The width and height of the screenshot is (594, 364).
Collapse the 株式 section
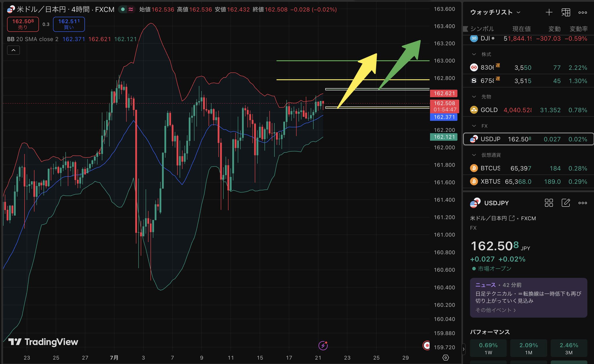[474, 54]
